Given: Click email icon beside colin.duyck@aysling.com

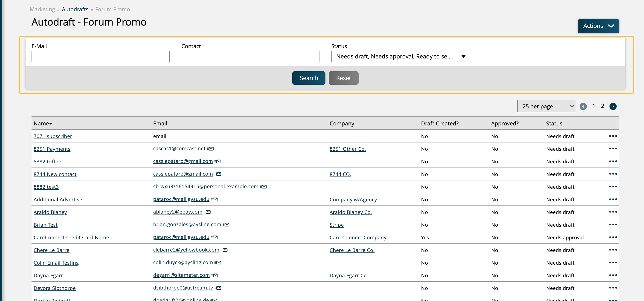Looking at the screenshot, I should [218, 263].
